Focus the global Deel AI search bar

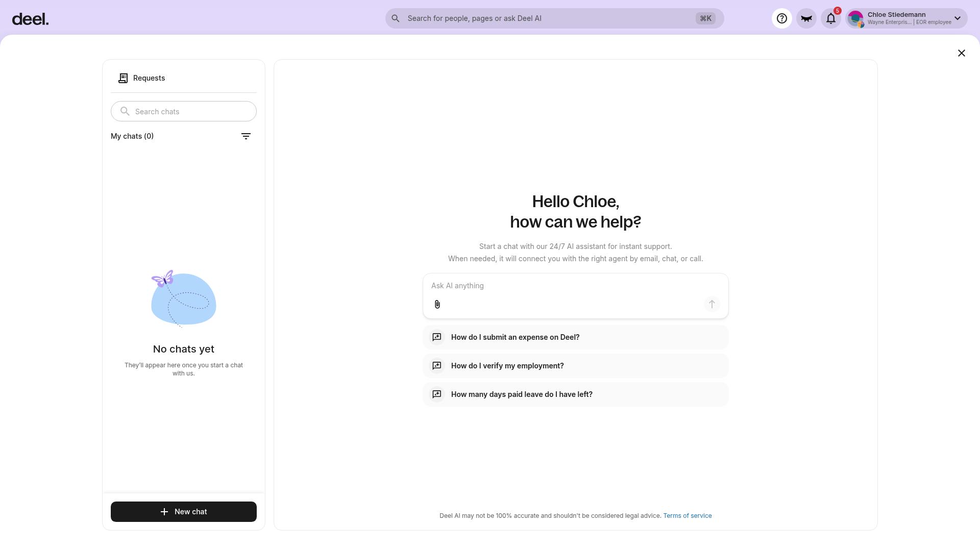coord(555,18)
